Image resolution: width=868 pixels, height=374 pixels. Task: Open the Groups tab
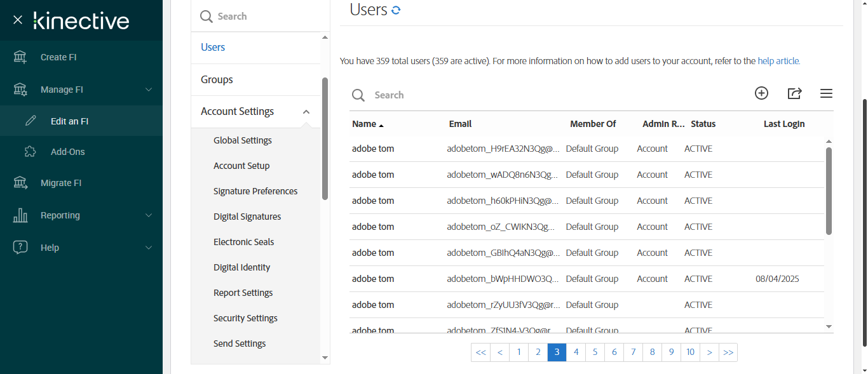click(217, 79)
